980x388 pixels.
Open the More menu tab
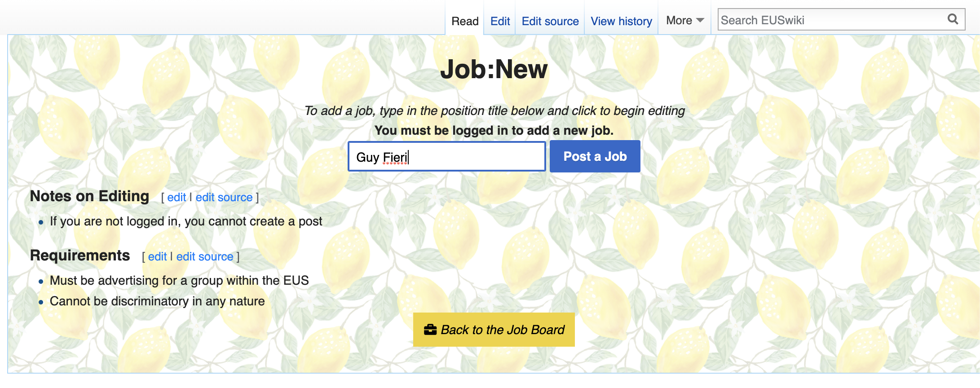pos(684,21)
